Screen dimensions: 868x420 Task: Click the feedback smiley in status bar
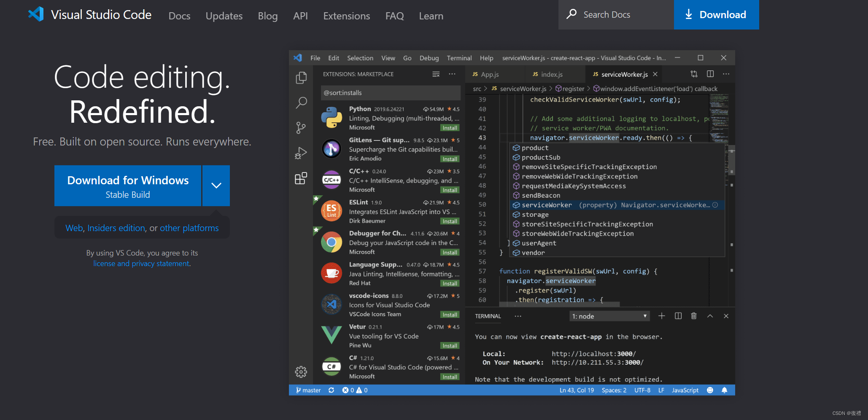pyautogui.click(x=710, y=390)
